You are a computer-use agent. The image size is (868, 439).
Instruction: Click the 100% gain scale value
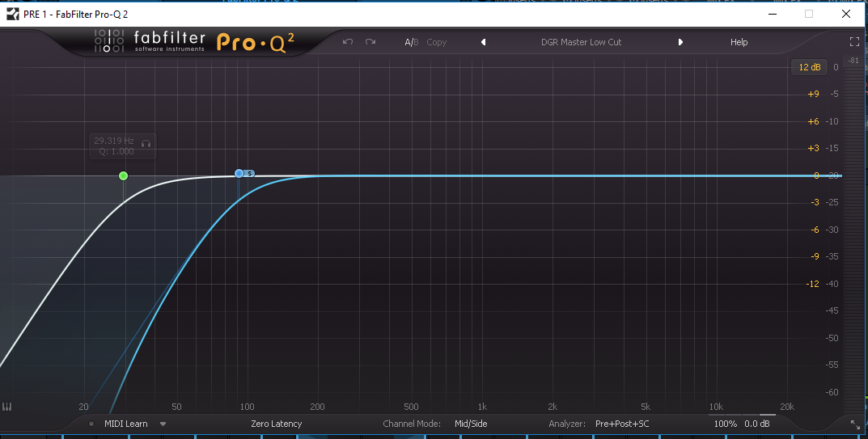click(725, 424)
